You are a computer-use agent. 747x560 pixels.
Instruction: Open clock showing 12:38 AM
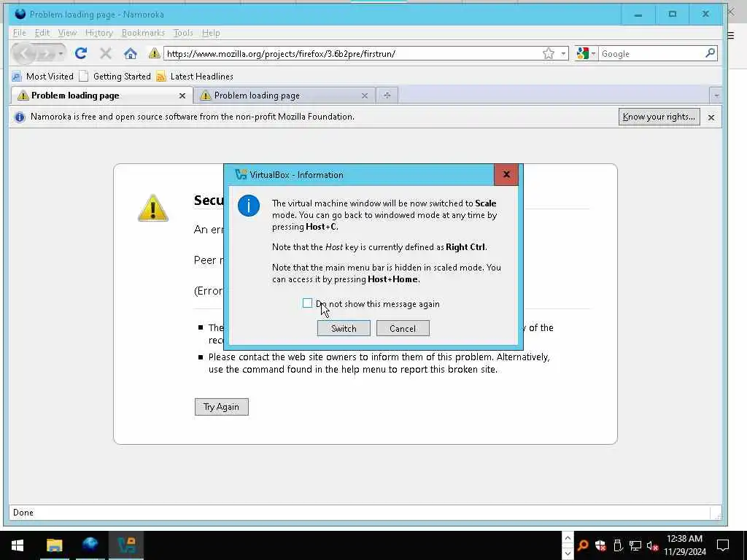(684, 545)
